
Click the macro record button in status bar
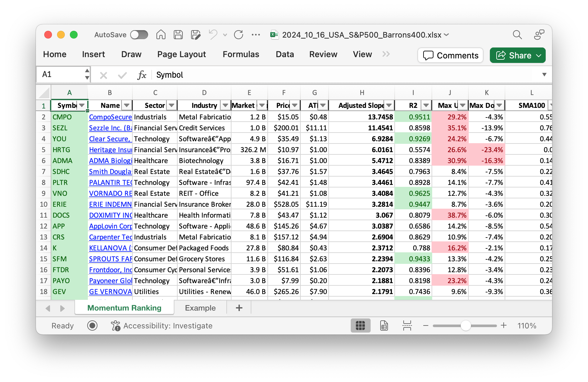(92, 326)
